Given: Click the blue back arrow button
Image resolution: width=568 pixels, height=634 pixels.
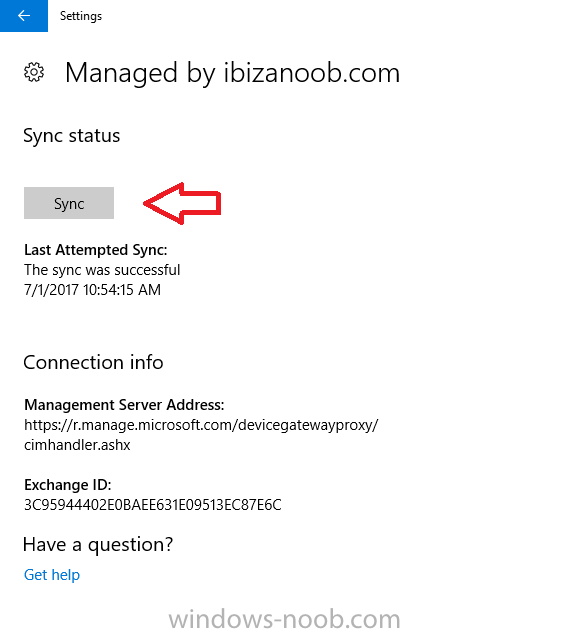Looking at the screenshot, I should (x=24, y=16).
